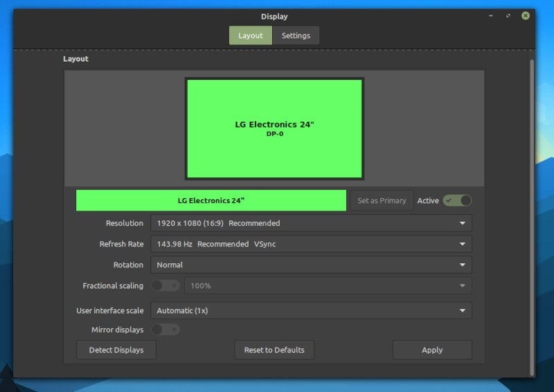The image size is (554, 392).
Task: Click the "Resolution" label
Action: tap(125, 223)
